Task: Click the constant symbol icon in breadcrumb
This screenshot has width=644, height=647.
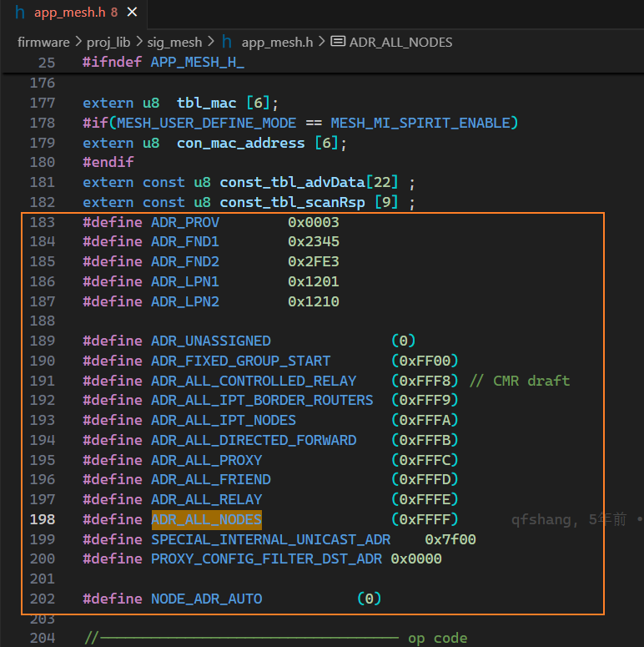Action: (x=338, y=41)
